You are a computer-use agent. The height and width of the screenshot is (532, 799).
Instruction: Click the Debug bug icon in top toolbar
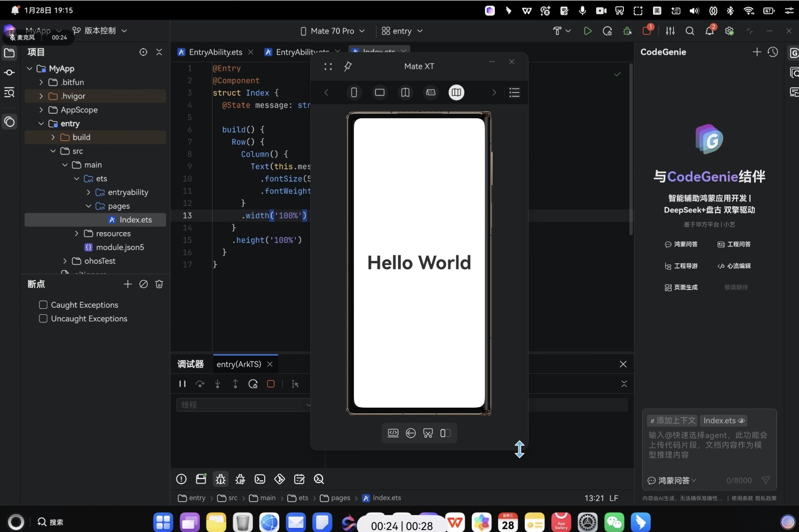coord(627,31)
